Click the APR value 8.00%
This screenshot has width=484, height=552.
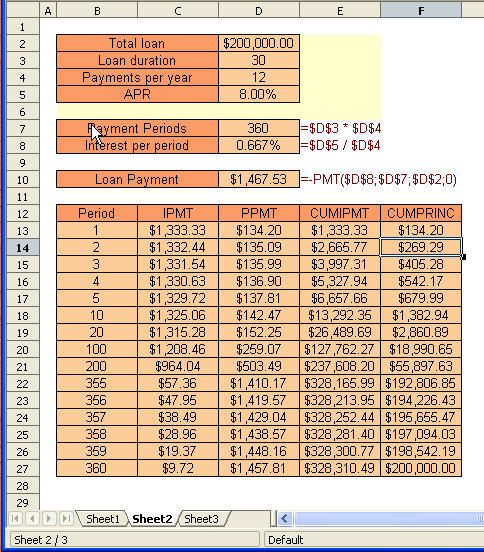click(x=259, y=94)
